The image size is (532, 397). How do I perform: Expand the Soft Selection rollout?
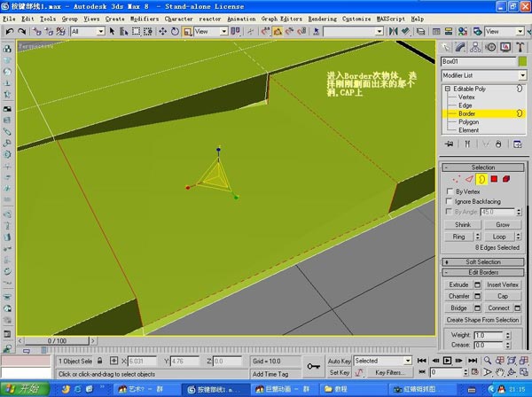pos(483,261)
